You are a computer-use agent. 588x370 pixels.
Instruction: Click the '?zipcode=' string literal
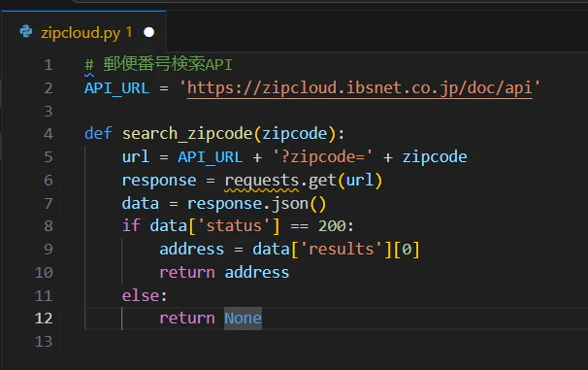(322, 157)
